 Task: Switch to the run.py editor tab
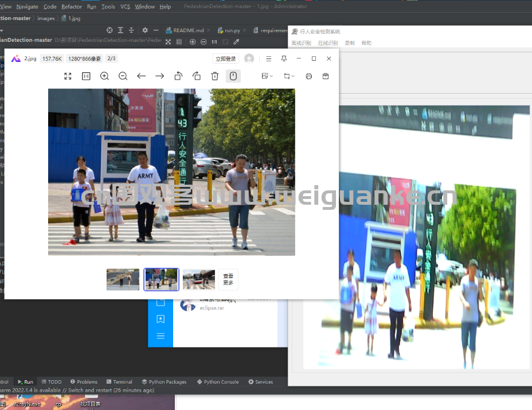click(x=229, y=30)
